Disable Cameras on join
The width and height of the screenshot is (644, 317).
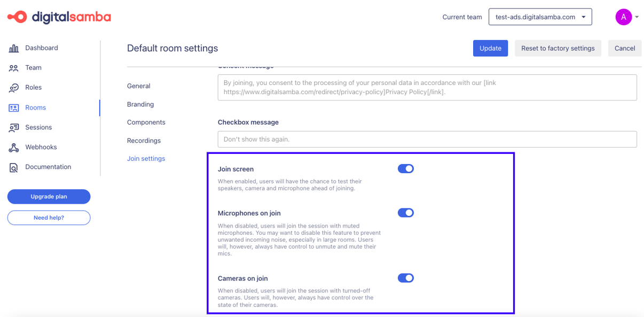coord(406,278)
